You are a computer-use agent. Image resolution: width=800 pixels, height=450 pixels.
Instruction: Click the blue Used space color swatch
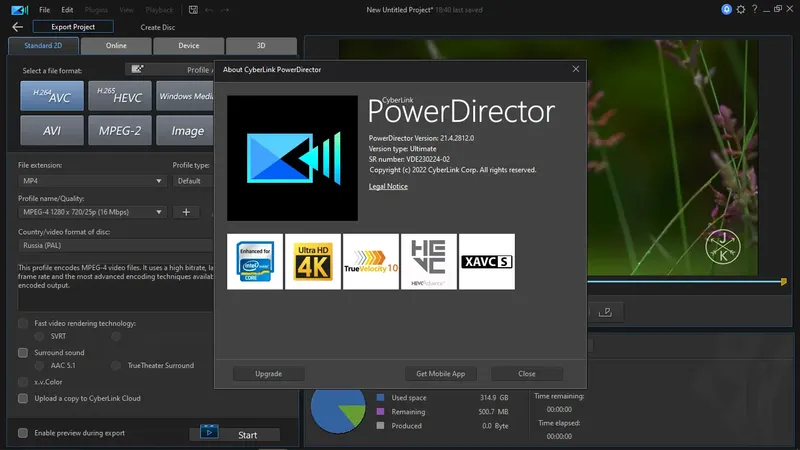tap(380, 397)
